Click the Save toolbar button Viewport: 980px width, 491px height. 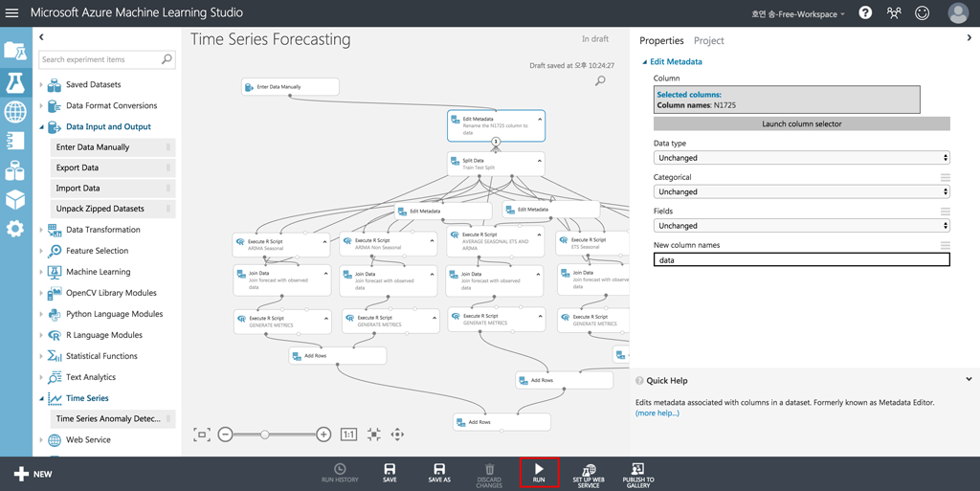(x=390, y=474)
